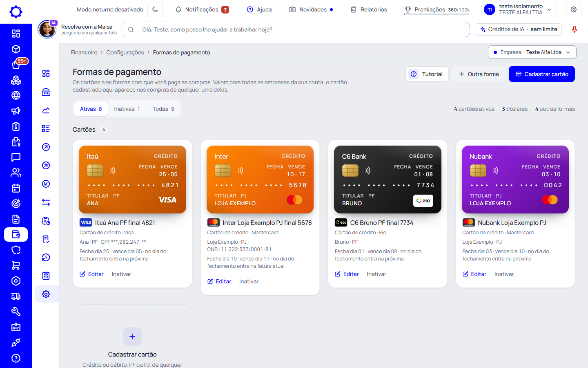This screenshot has width=588, height=368.
Task: Open chat bubble icon in blue sidebar
Action: [x=16, y=157]
